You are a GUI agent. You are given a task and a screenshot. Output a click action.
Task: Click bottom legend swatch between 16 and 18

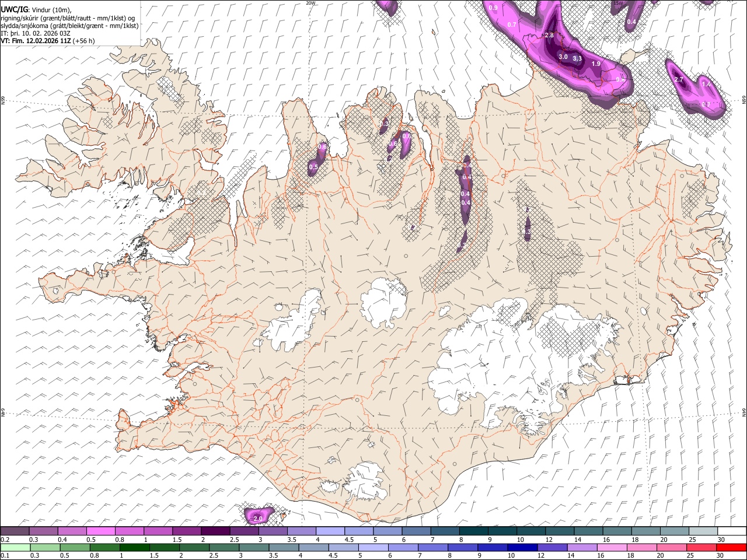[x=613, y=547]
